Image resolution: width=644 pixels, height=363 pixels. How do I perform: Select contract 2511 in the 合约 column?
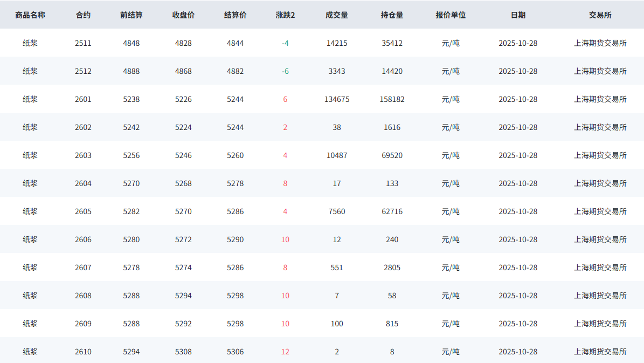click(83, 43)
